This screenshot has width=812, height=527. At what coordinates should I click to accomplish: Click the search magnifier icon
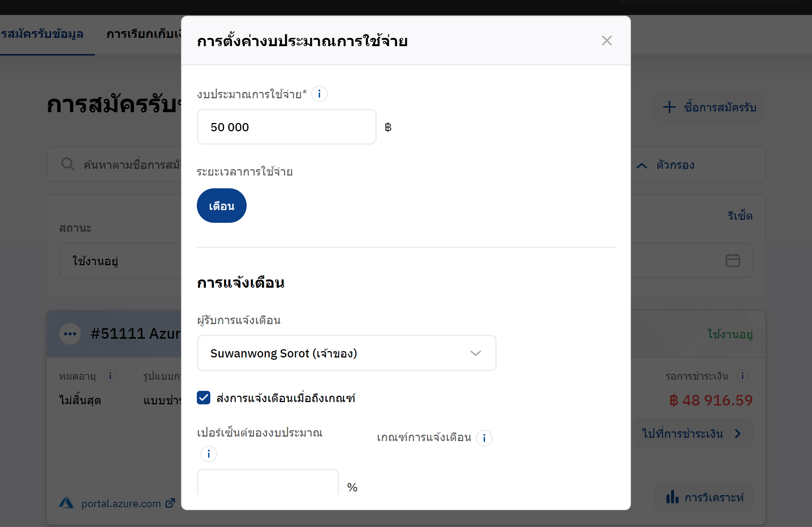pyautogui.click(x=68, y=164)
